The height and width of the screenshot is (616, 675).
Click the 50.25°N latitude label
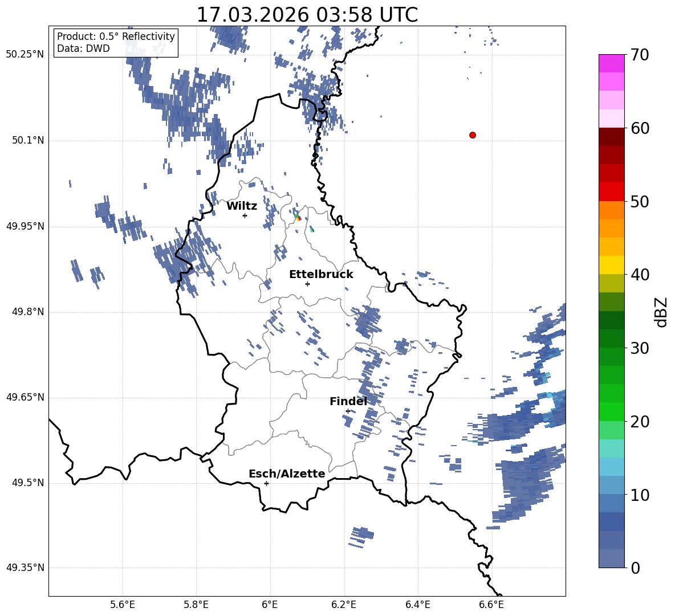25,55
